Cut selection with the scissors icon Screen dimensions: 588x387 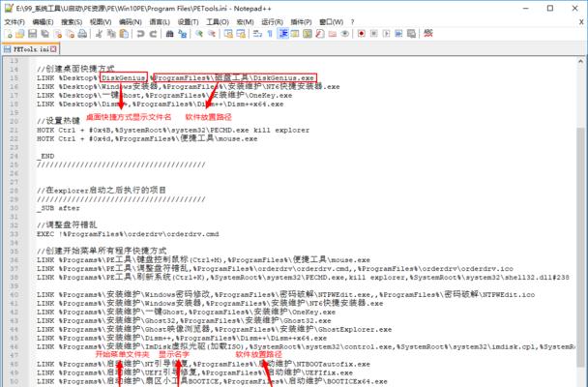point(99,34)
